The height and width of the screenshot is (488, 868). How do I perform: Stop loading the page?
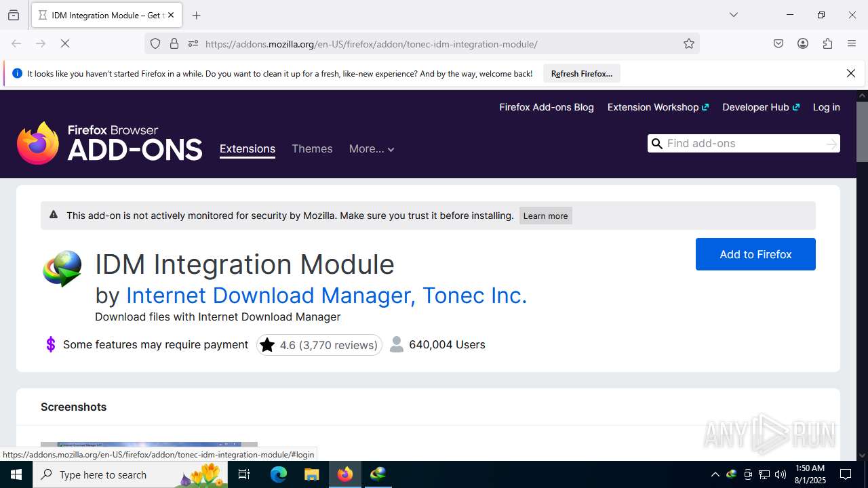(x=65, y=43)
